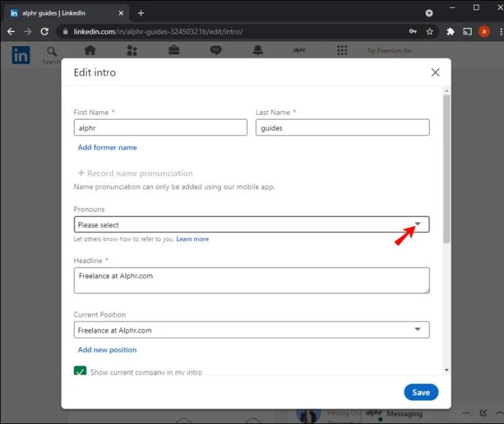Toggle Show current company in my intro checkbox

(80, 371)
